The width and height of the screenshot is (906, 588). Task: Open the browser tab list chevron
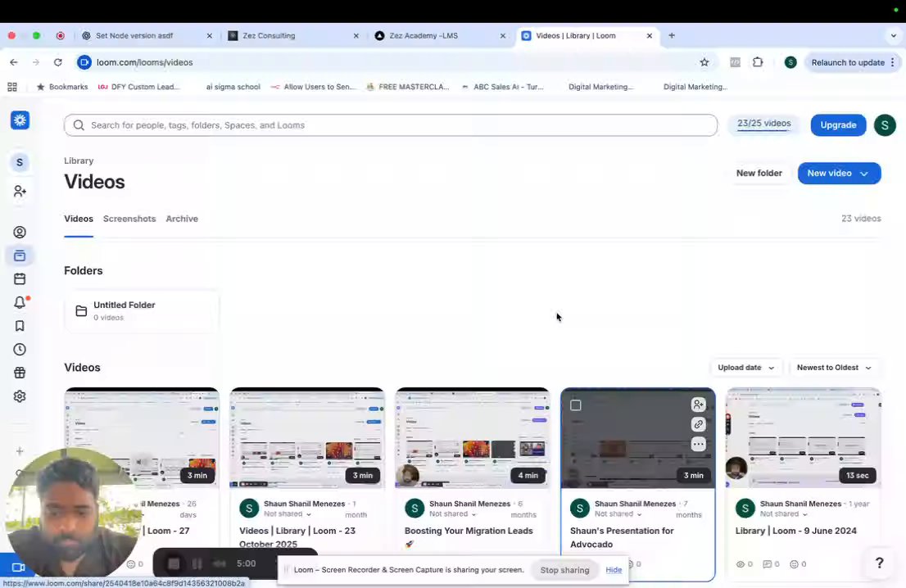[893, 35]
